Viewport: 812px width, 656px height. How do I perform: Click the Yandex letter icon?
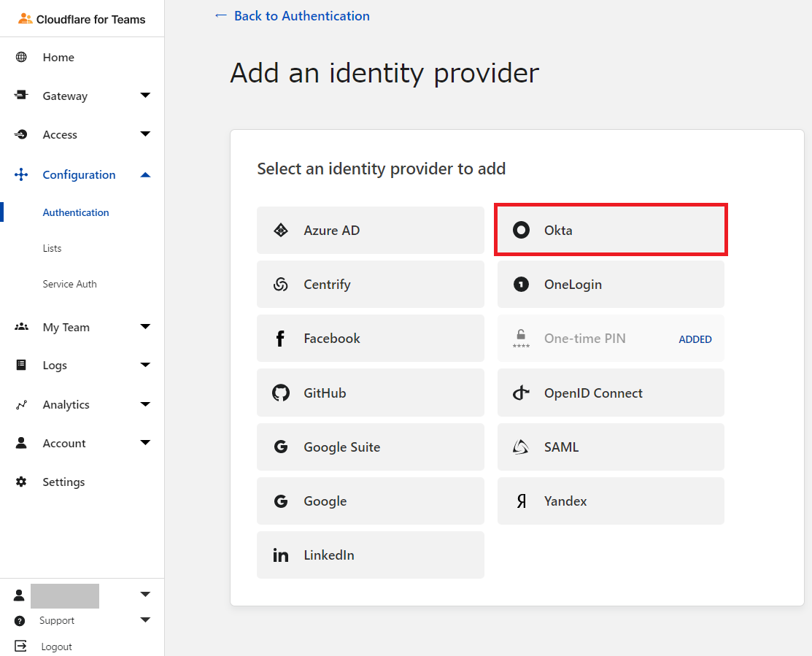point(522,501)
